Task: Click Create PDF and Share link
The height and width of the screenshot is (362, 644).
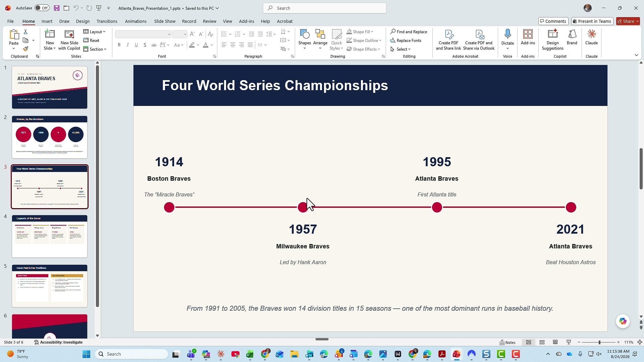Action: tap(448, 40)
